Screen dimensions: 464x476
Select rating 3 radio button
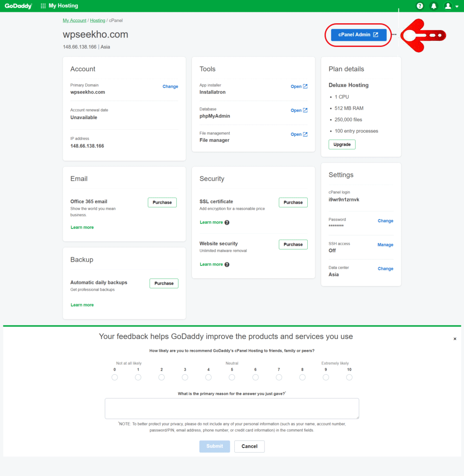pyautogui.click(x=185, y=377)
